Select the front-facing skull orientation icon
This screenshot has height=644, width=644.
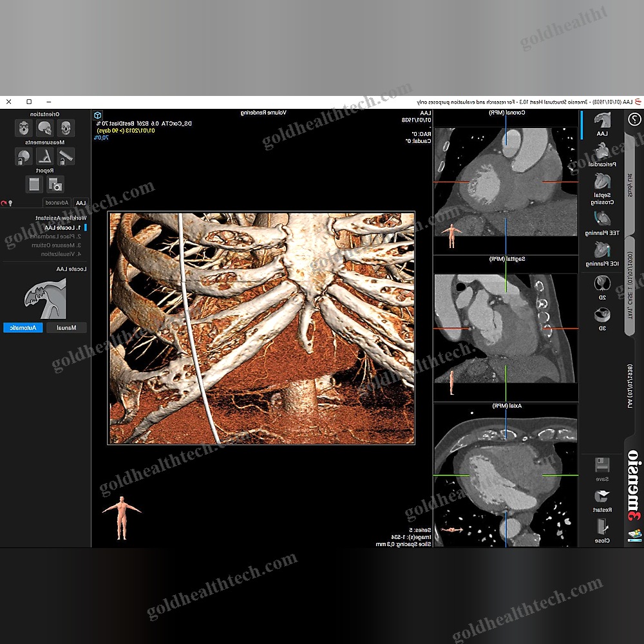point(66,128)
